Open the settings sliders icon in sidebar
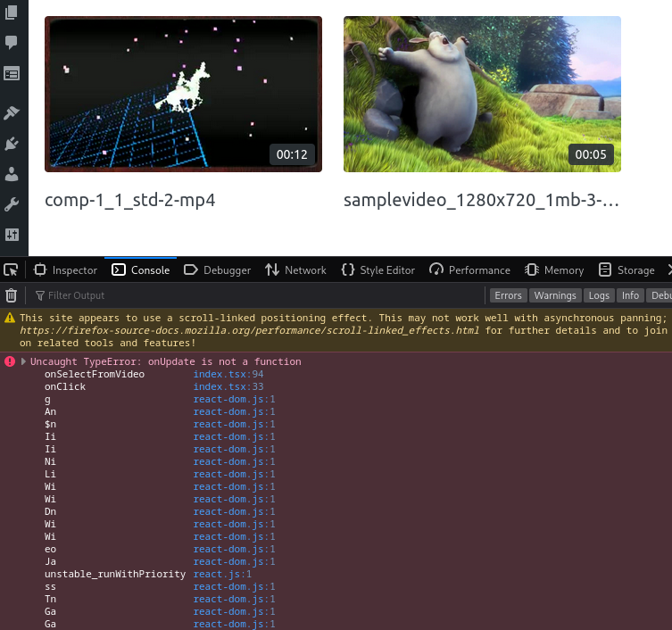672x630 pixels. [11, 235]
